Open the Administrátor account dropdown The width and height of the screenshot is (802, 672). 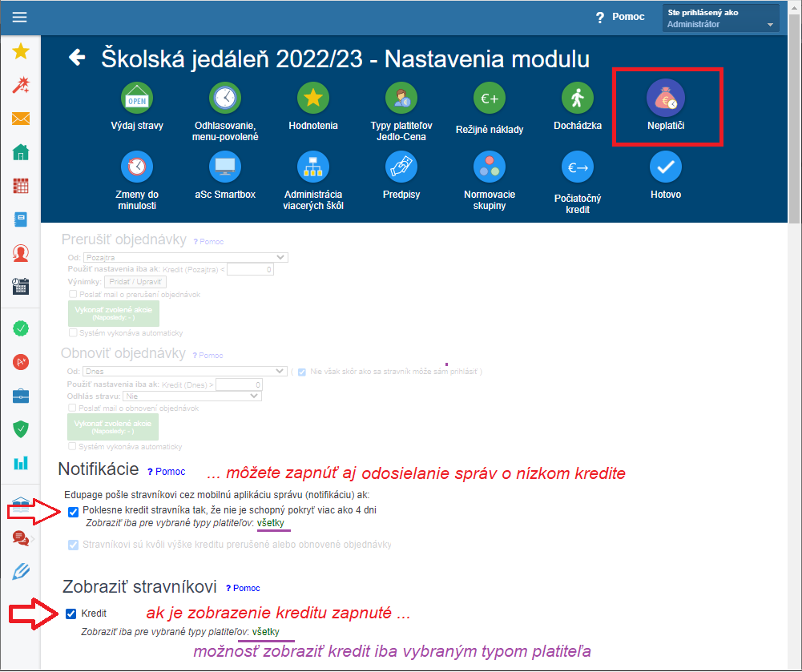click(x=720, y=18)
